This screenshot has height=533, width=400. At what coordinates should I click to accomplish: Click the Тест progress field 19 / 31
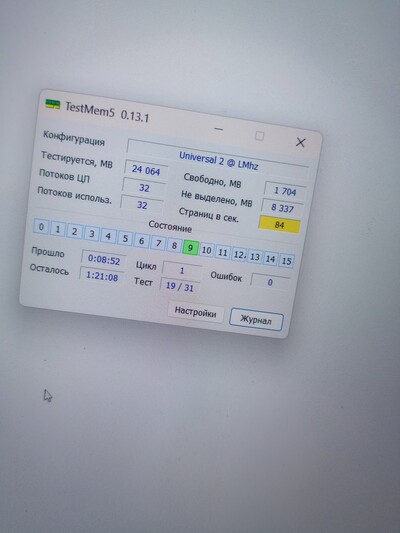(x=180, y=286)
